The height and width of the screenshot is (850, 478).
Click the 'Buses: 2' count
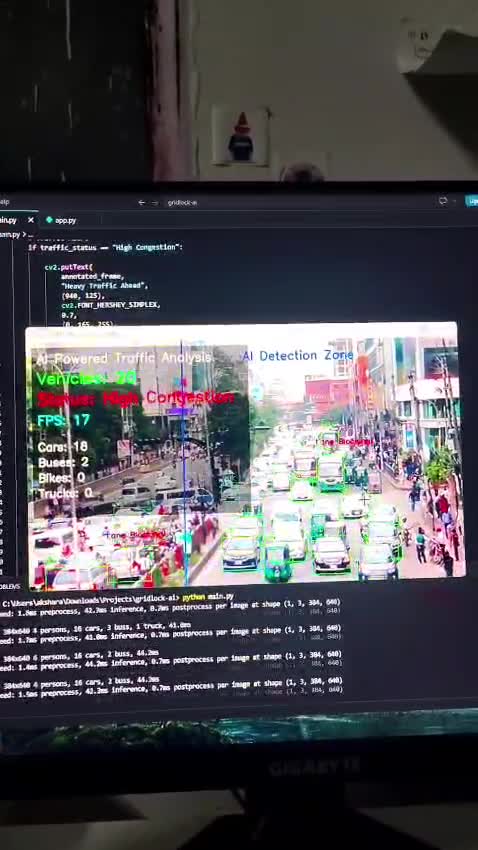pyautogui.click(x=63, y=463)
